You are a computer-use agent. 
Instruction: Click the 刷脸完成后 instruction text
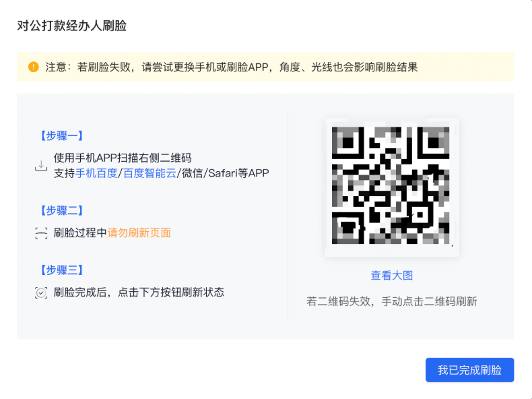pyautogui.click(x=139, y=293)
